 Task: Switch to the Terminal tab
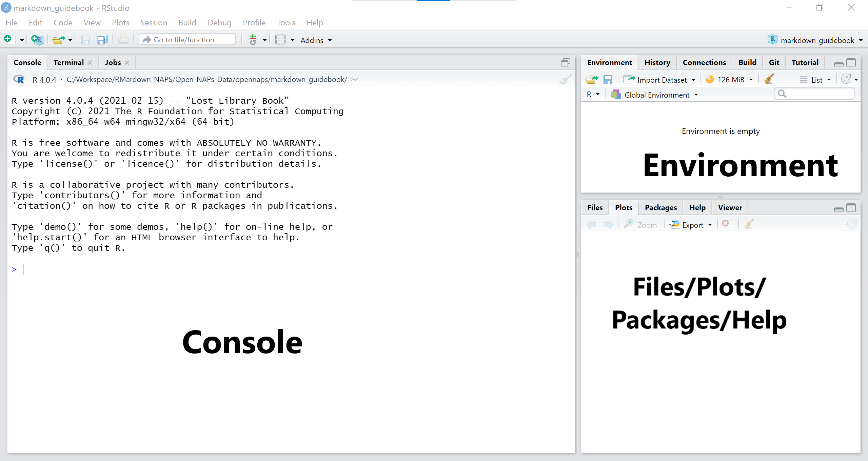coord(69,62)
